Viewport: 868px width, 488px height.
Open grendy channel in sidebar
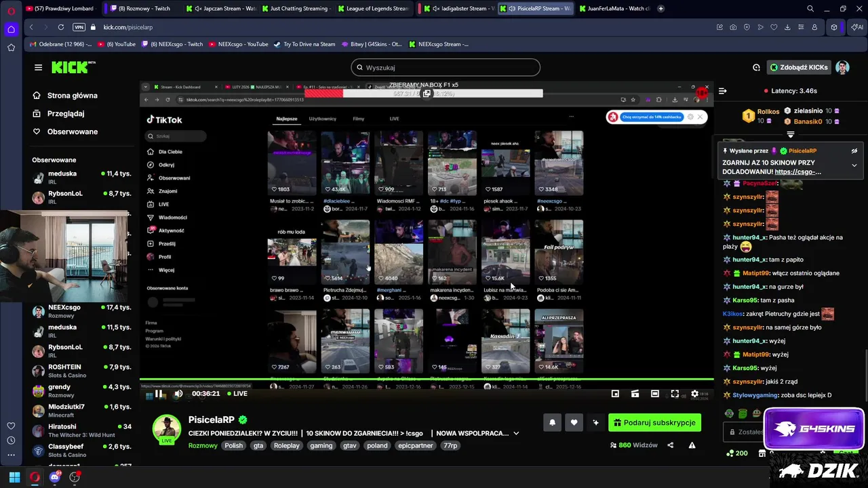[81, 390]
